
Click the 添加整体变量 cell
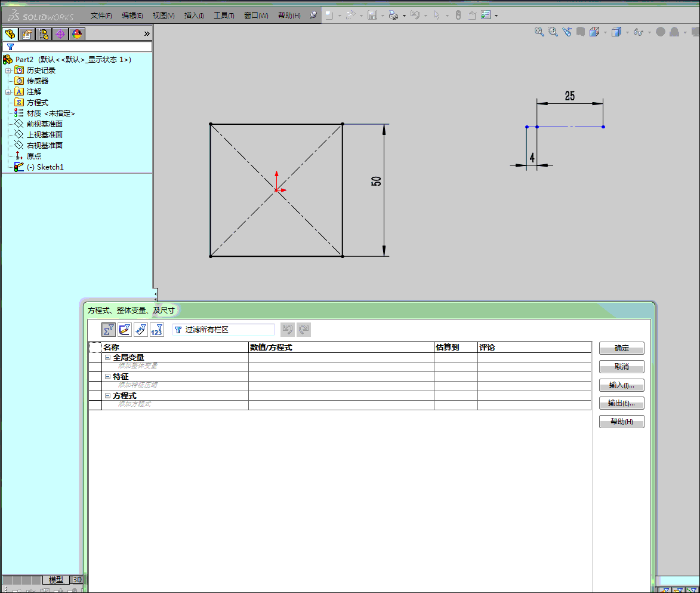[x=175, y=367]
